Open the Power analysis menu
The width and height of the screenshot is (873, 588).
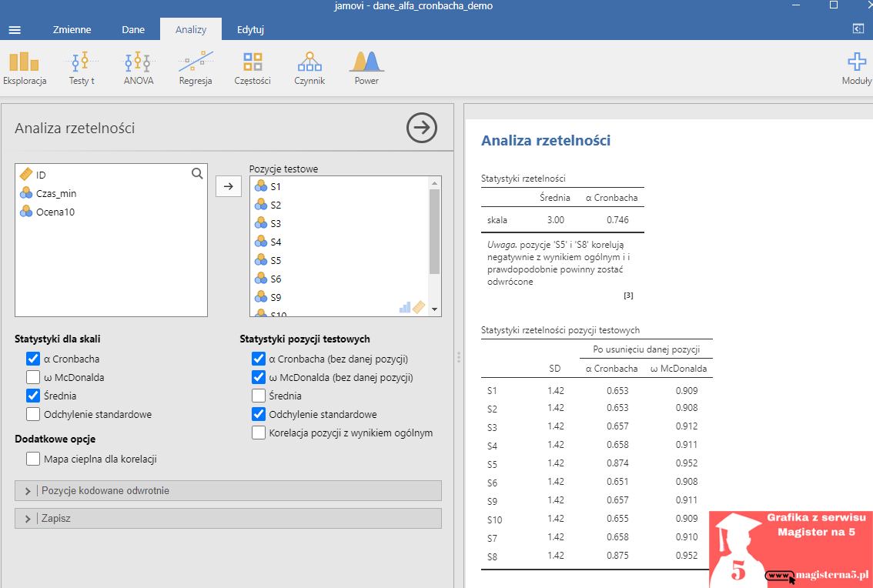pyautogui.click(x=366, y=68)
